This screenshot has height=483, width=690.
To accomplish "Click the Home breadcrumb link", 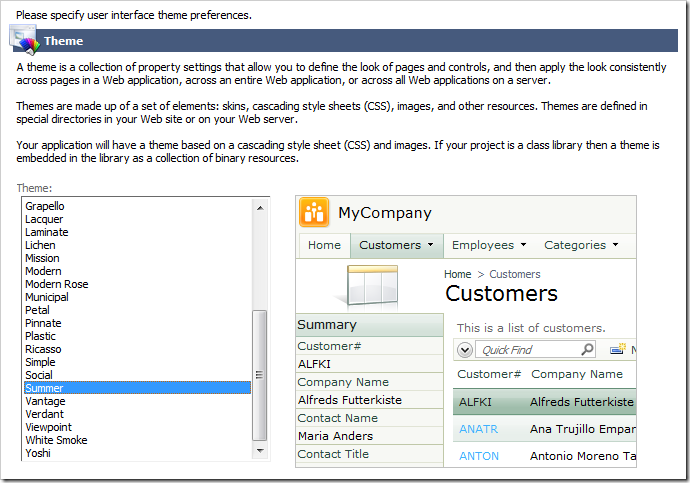I will 458,274.
